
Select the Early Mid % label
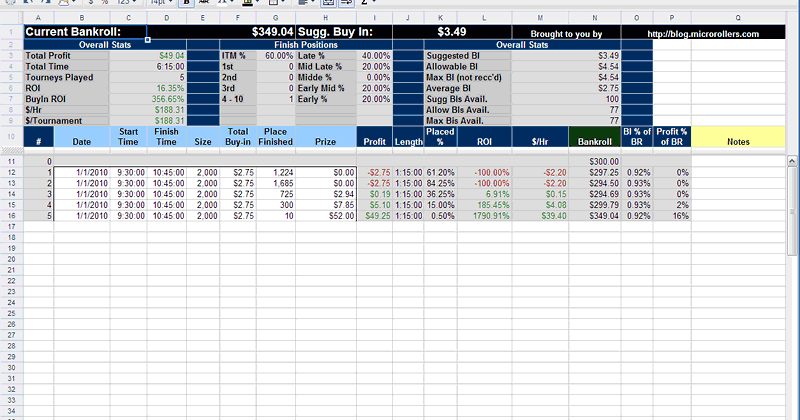[x=326, y=88]
